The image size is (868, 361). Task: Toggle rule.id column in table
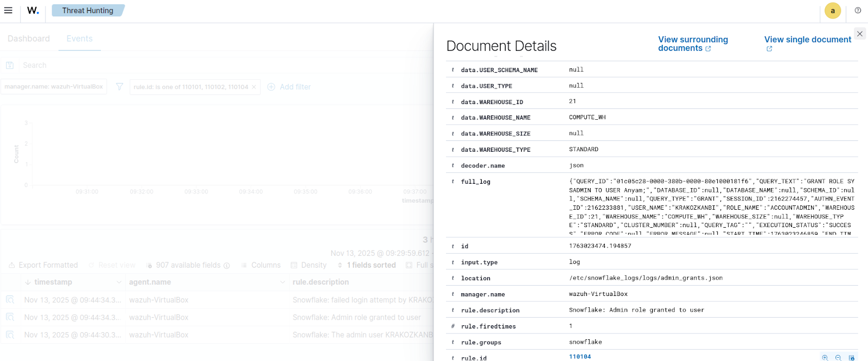(851, 357)
